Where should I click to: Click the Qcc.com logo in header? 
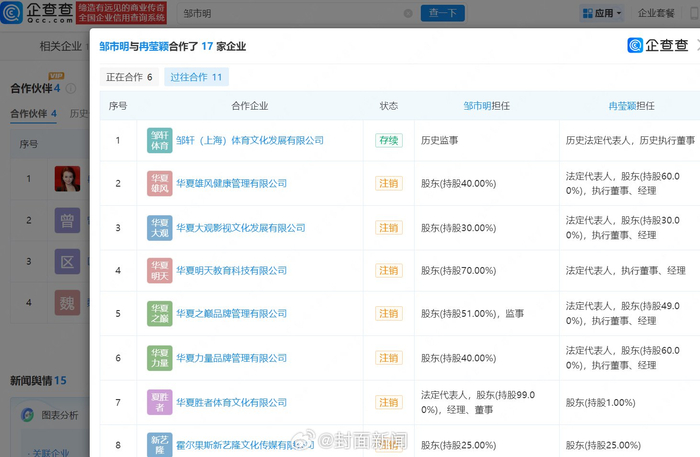(x=37, y=12)
